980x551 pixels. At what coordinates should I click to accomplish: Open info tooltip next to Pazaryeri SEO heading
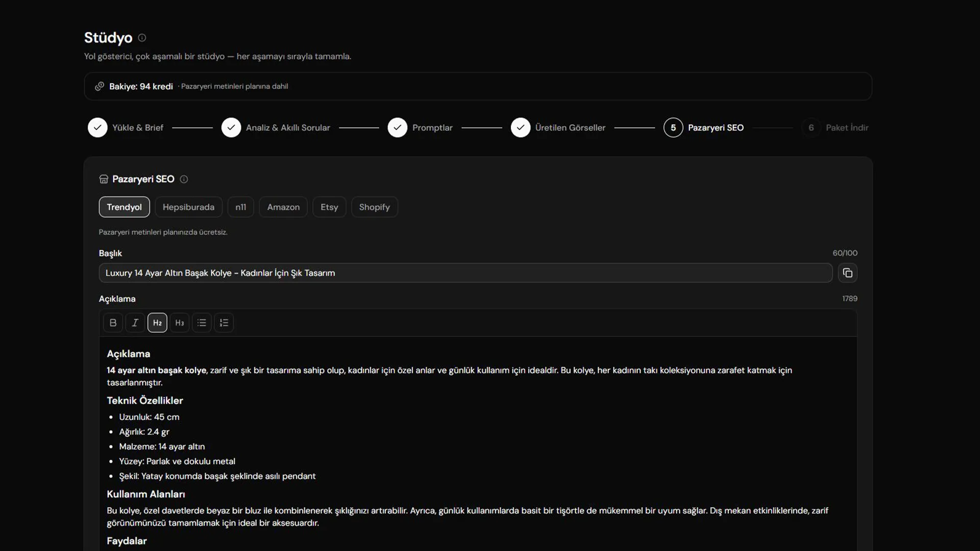pyautogui.click(x=184, y=179)
